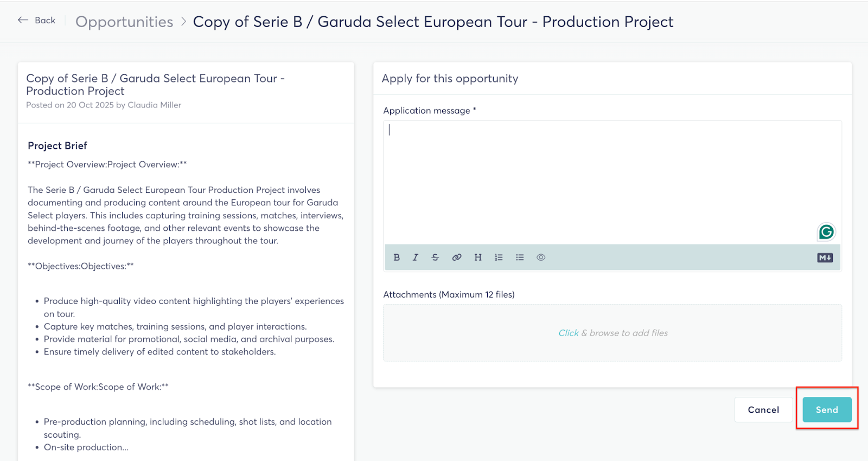Click the breadcrumb chevron after Opportunities

pyautogui.click(x=183, y=22)
